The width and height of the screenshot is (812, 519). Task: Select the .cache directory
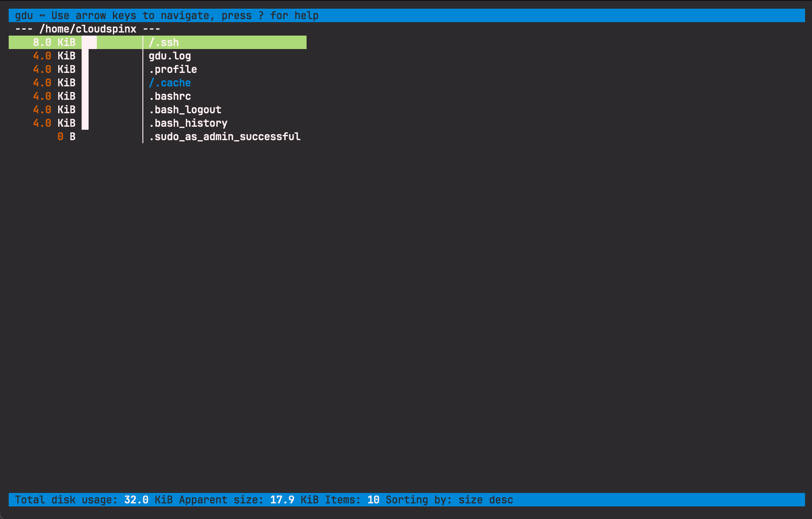169,82
